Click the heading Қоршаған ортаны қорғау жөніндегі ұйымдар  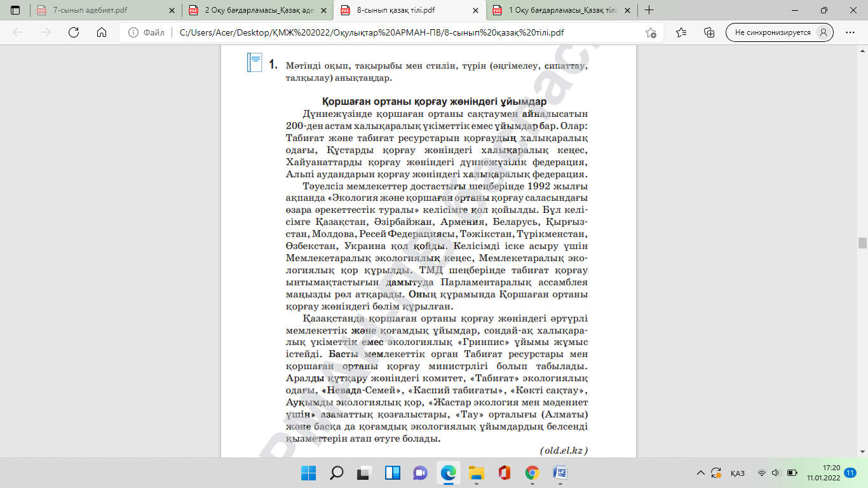(x=434, y=102)
